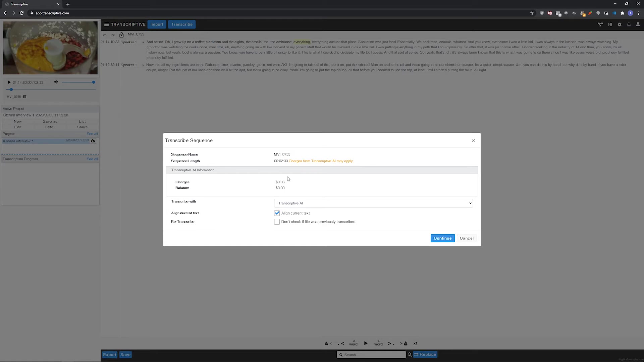Open Chrome three-dot menu
The width and height of the screenshot is (644, 362).
point(638,13)
